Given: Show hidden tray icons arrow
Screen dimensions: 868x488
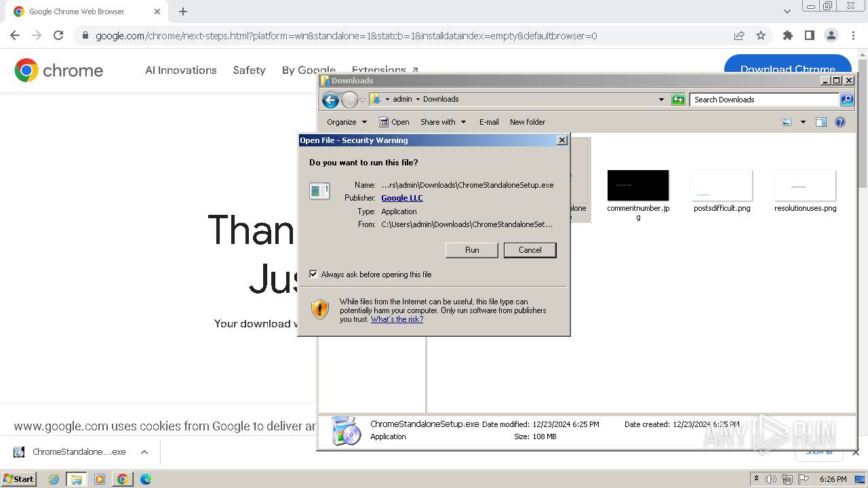Looking at the screenshot, I should pos(756,479).
